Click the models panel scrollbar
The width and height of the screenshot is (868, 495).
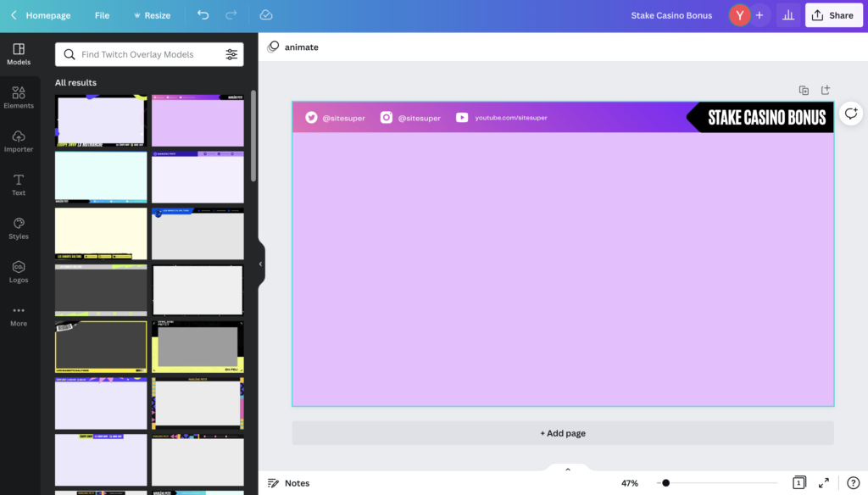point(253,136)
